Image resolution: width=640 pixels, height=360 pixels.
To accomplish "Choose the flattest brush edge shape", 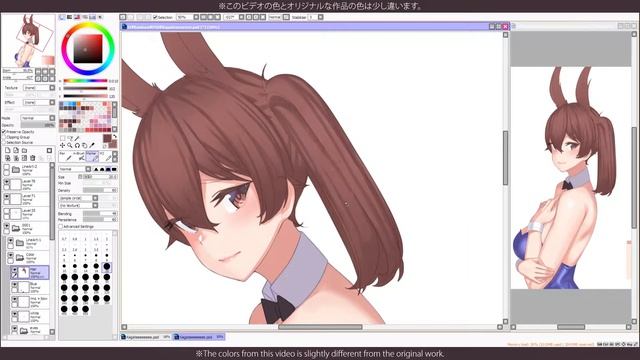I will [114, 169].
